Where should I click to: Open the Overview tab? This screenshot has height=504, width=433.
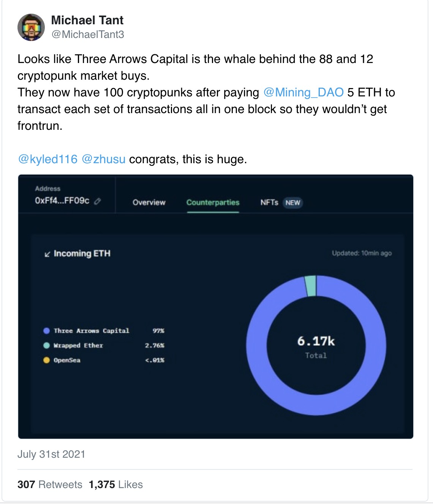point(149,203)
